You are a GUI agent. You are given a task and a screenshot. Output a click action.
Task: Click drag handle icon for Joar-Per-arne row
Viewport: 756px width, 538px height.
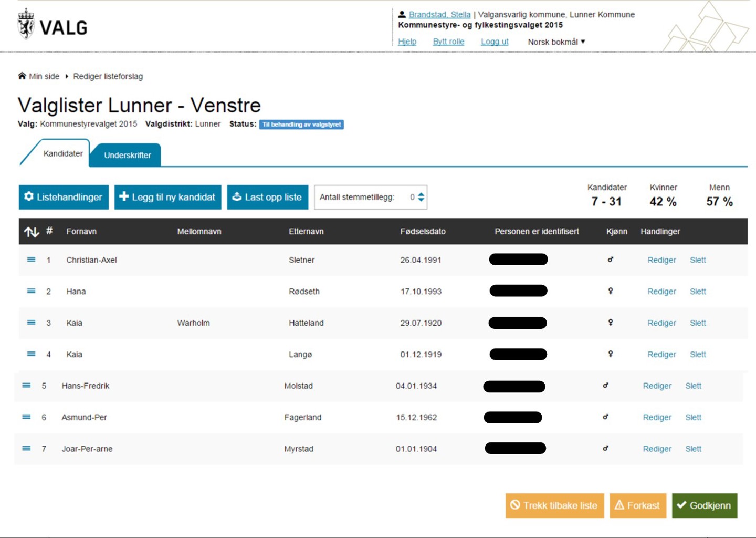click(x=26, y=449)
